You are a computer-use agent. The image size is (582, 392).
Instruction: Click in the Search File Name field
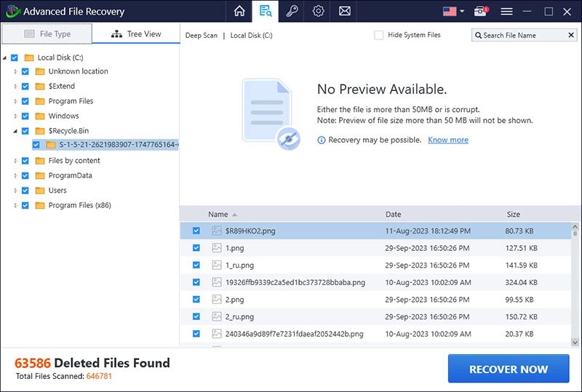coord(524,35)
